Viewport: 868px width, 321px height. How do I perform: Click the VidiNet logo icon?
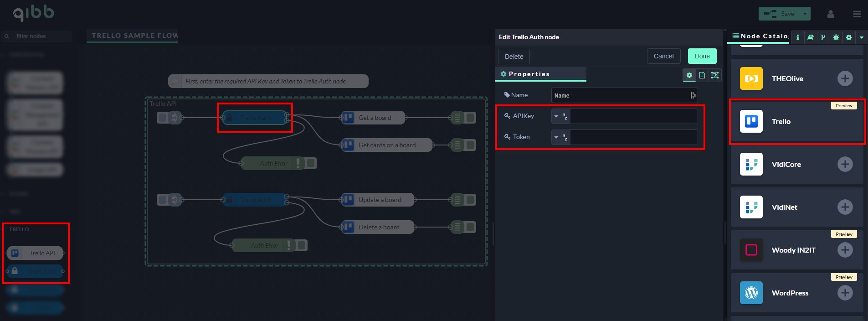(x=751, y=207)
